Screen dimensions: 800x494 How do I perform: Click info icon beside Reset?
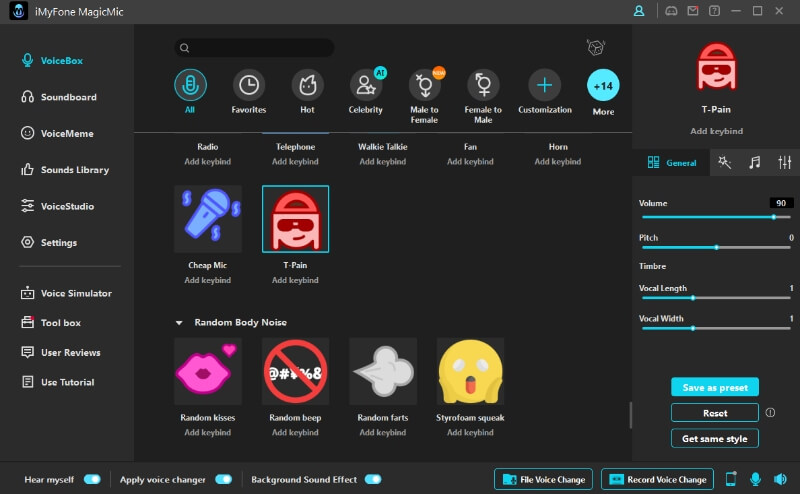(x=770, y=412)
